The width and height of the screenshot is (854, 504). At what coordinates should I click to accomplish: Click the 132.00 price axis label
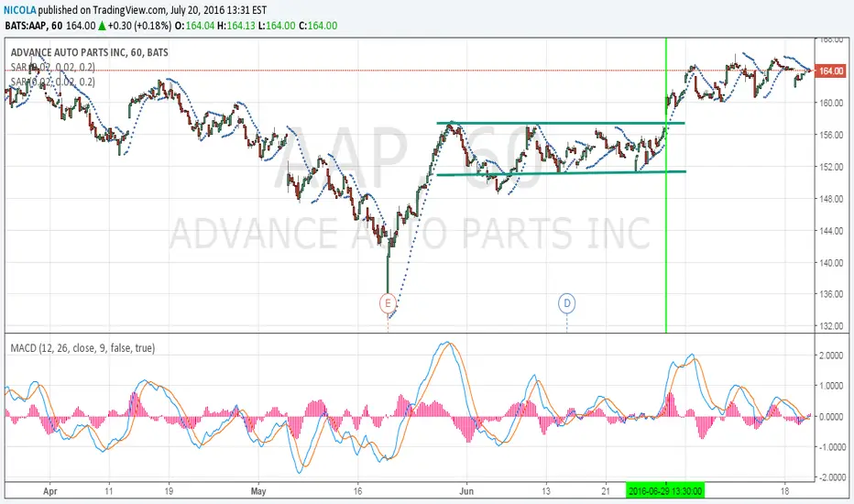831,326
